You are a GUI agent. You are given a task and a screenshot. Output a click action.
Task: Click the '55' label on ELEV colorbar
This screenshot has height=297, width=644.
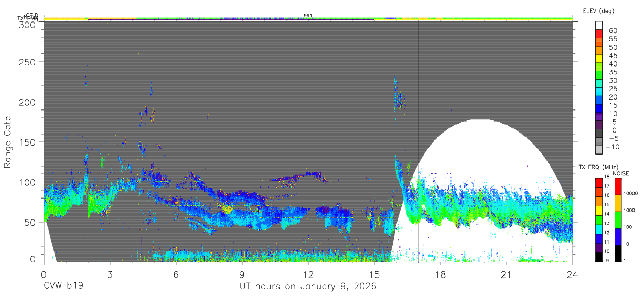[x=613, y=39]
